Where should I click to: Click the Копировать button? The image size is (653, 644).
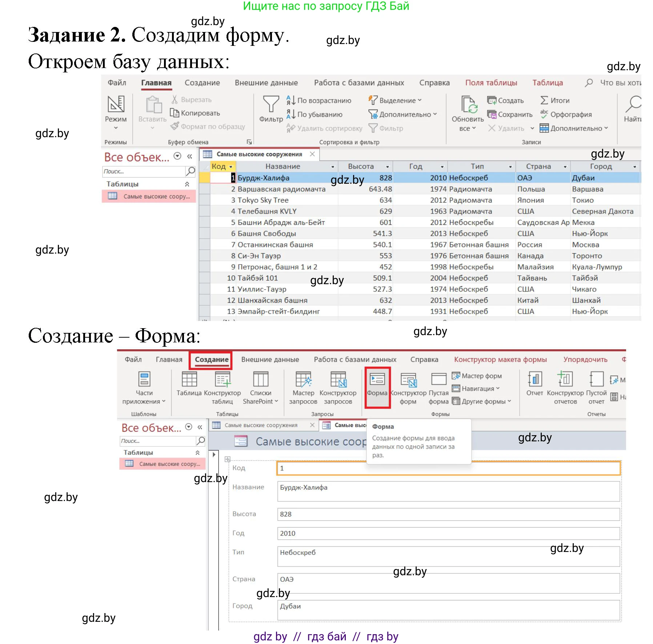tap(196, 113)
